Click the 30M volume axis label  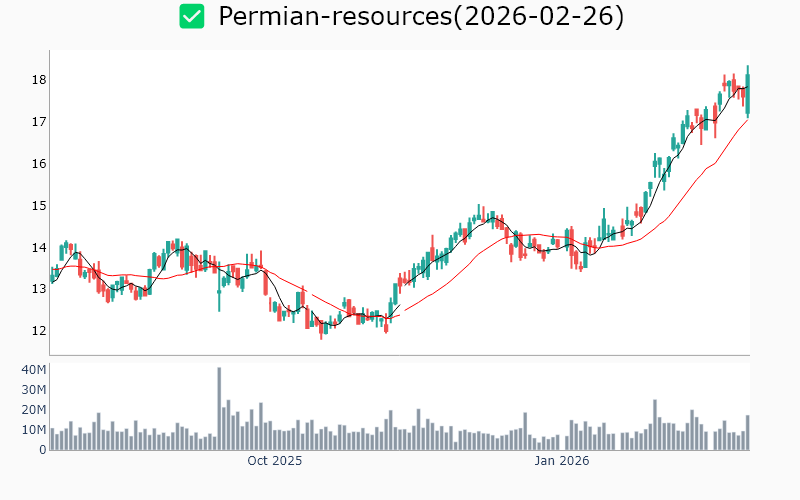click(34, 390)
